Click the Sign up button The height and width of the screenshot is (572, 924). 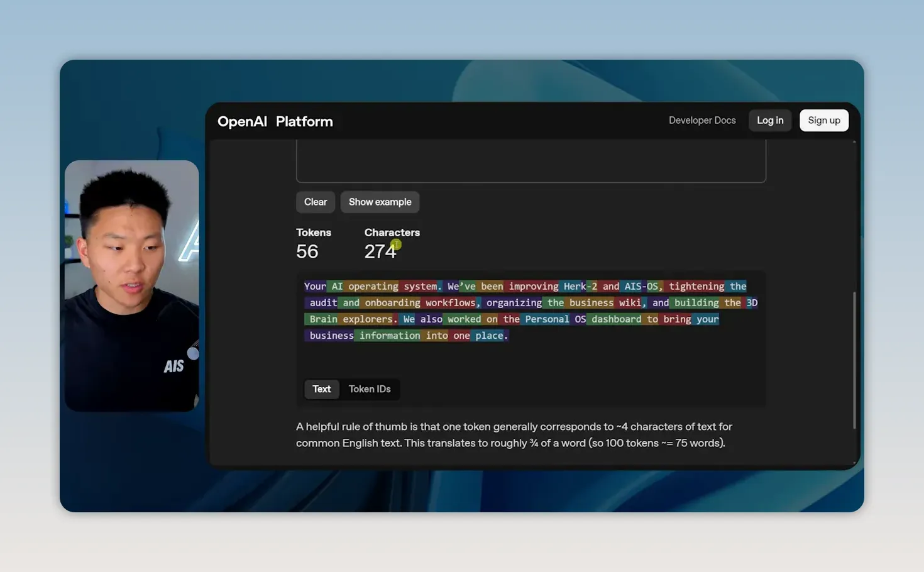[x=824, y=120]
